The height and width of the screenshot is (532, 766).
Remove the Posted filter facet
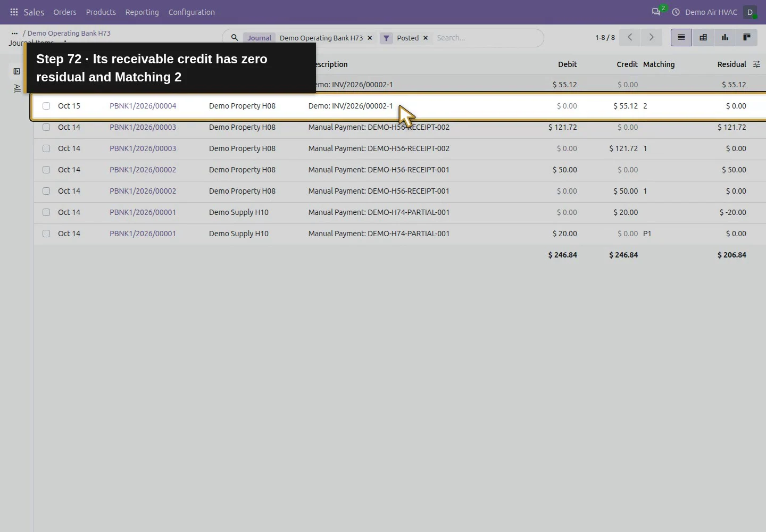pyautogui.click(x=426, y=38)
